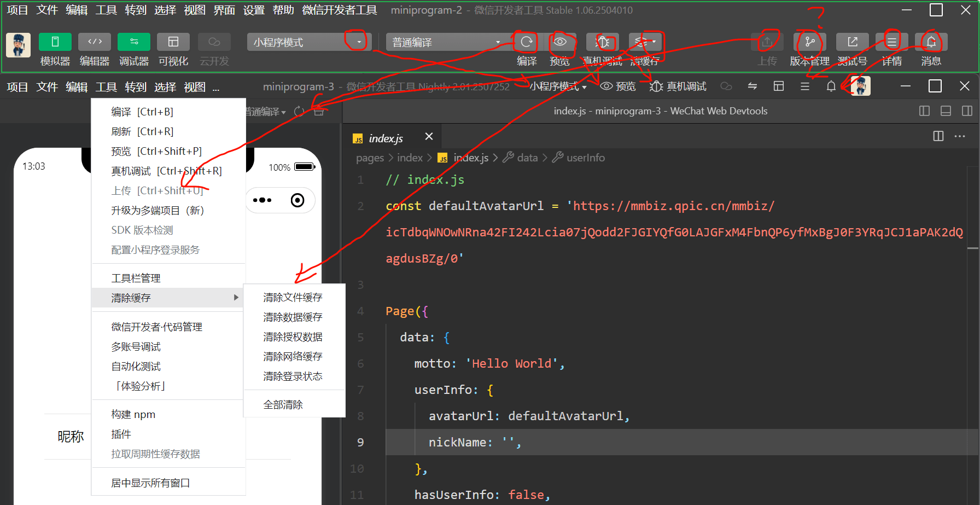Toggle the 调试器 debugger panel button

pos(134,42)
